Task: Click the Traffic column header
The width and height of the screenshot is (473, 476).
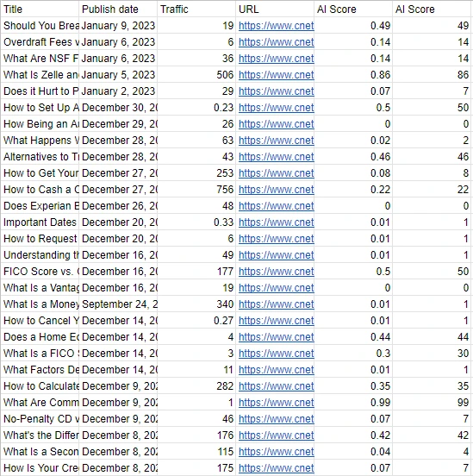Action: pyautogui.click(x=196, y=9)
